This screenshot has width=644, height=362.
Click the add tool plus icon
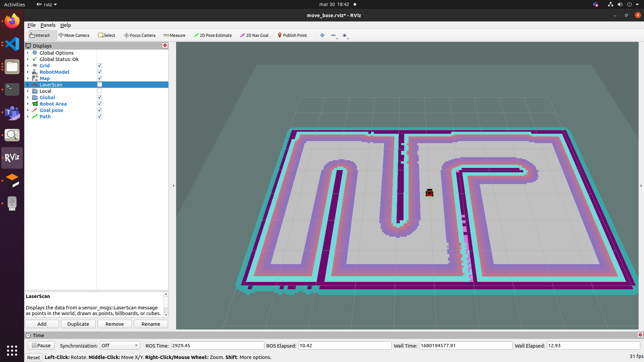[x=322, y=35]
